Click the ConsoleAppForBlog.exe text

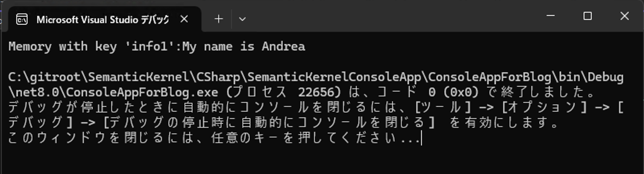[142, 92]
